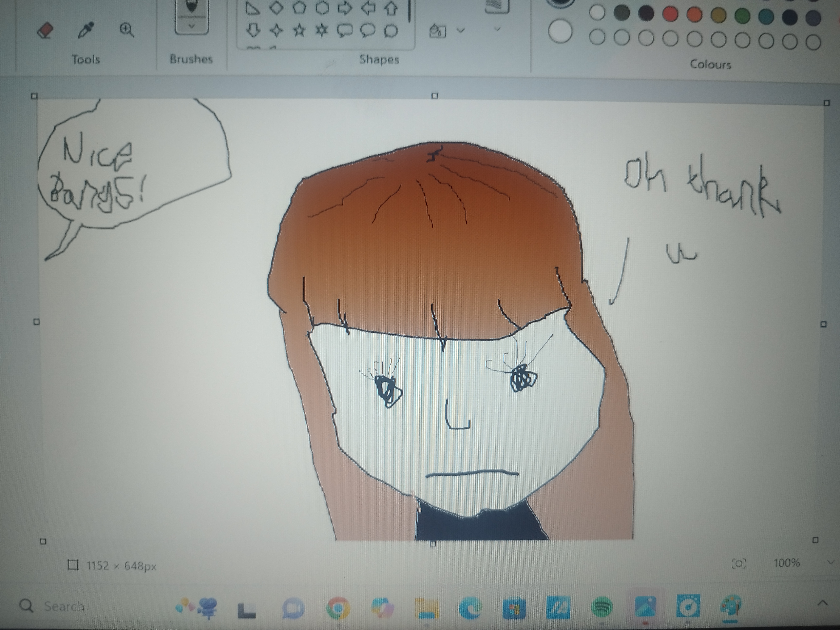
Task: Choose the down arrow shape
Action: (x=253, y=30)
